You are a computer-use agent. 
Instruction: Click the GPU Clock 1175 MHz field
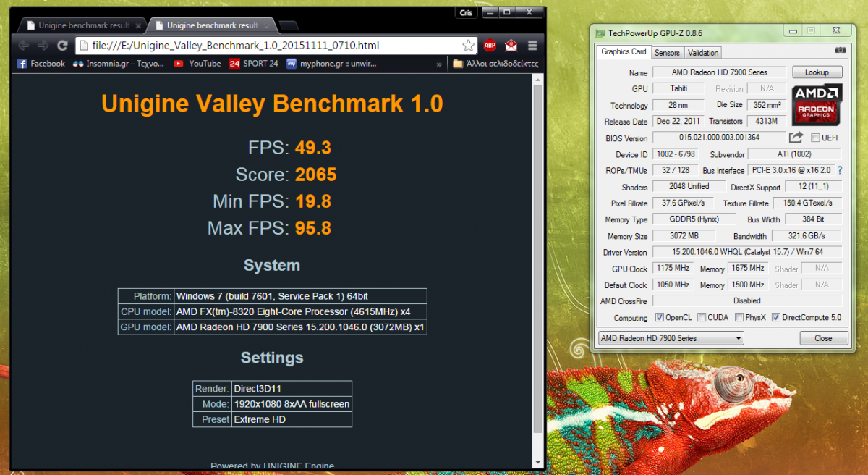[674, 268]
